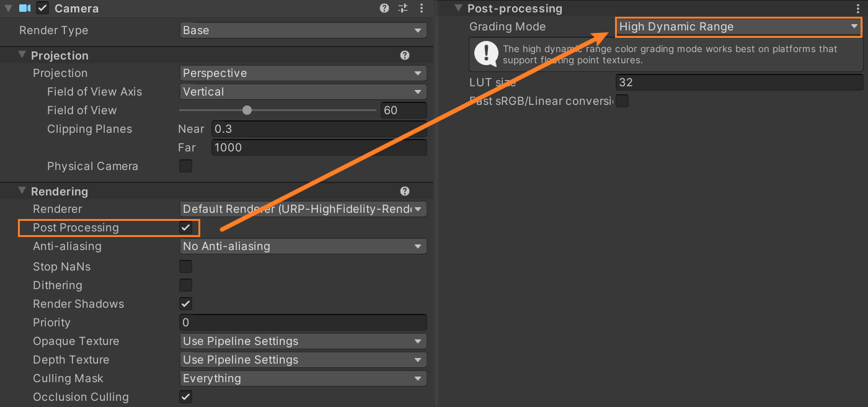This screenshot has height=407, width=868.
Task: Disable the Camera component enable checkbox
Action: point(42,8)
